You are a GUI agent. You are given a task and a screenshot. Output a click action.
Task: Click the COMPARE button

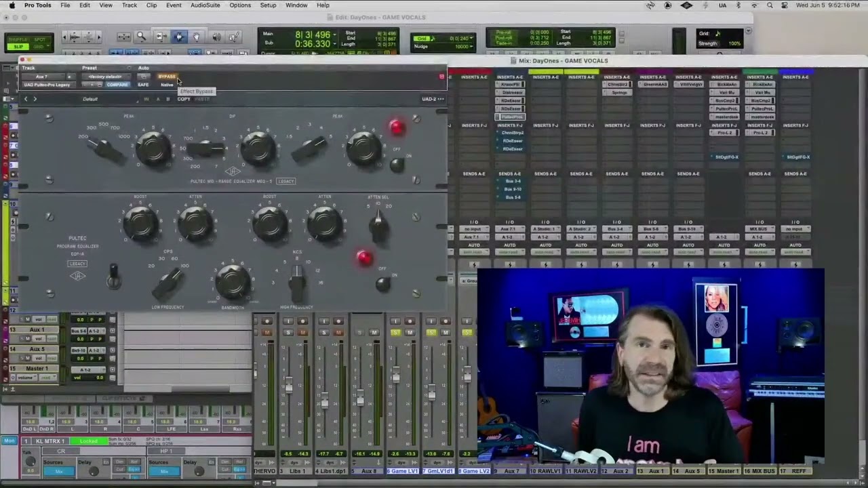pos(117,85)
